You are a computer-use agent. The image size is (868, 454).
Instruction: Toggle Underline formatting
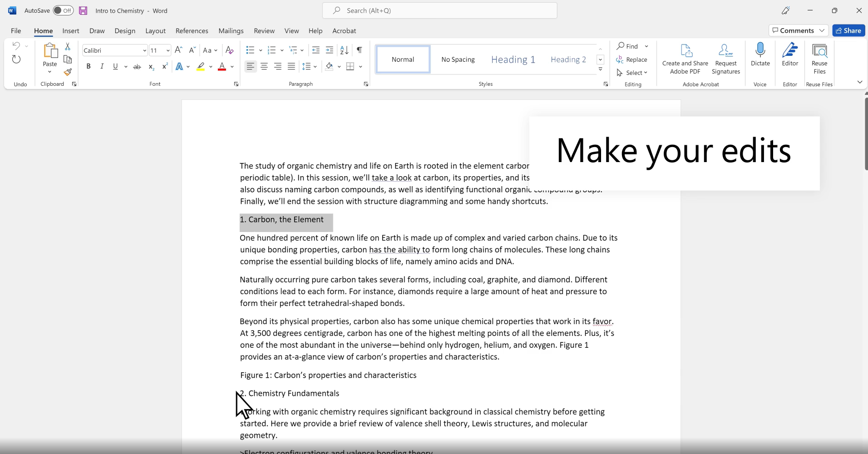tap(115, 66)
